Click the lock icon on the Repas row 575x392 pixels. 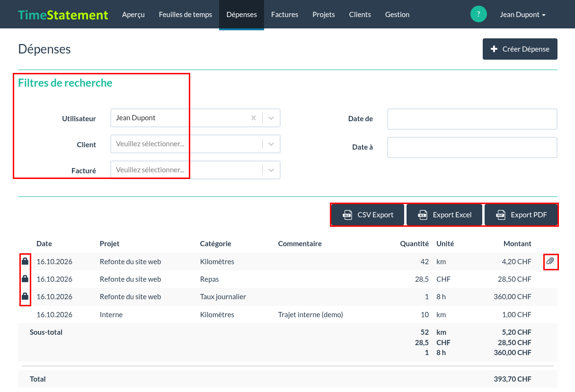point(25,279)
